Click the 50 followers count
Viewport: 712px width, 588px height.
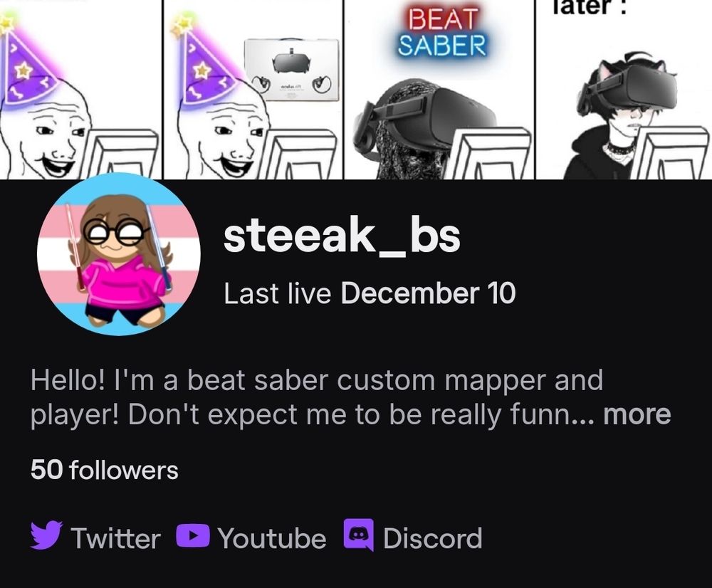(105, 470)
